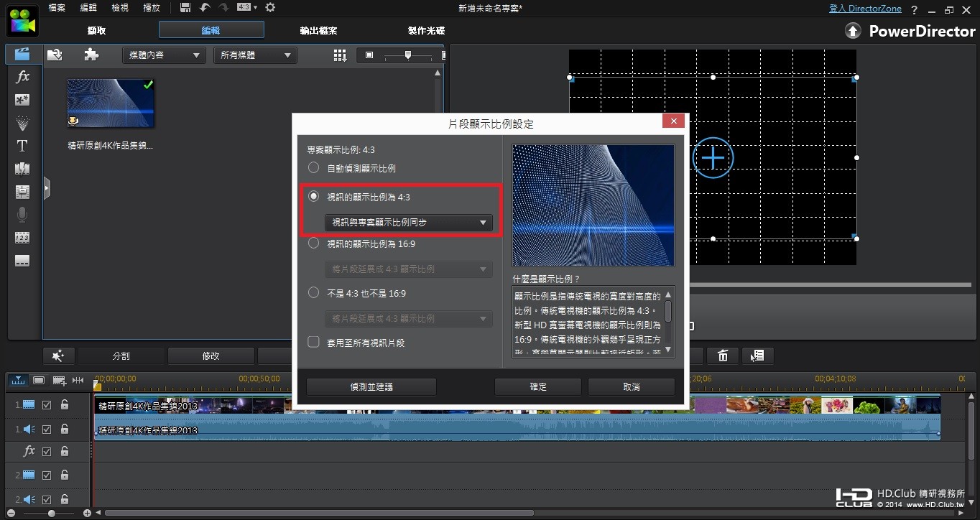Click the 偵測並建議 button
Image resolution: width=980 pixels, height=520 pixels.
pos(371,387)
